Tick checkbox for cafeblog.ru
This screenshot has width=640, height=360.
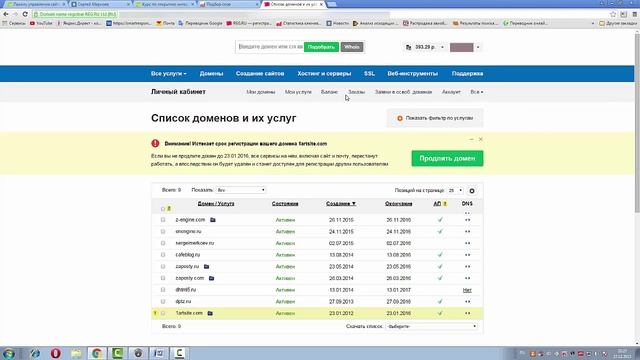tap(163, 255)
